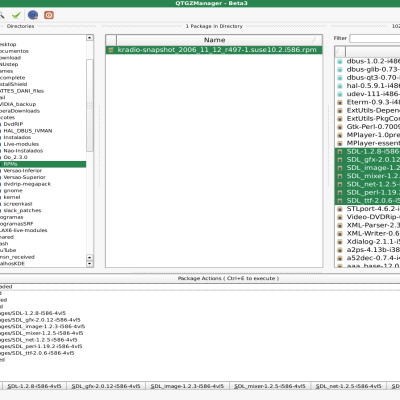Screen dimensions: 400x400
Task: Click SDL_ttf-2.0.6 line in Package Actions
Action: click(x=37, y=353)
